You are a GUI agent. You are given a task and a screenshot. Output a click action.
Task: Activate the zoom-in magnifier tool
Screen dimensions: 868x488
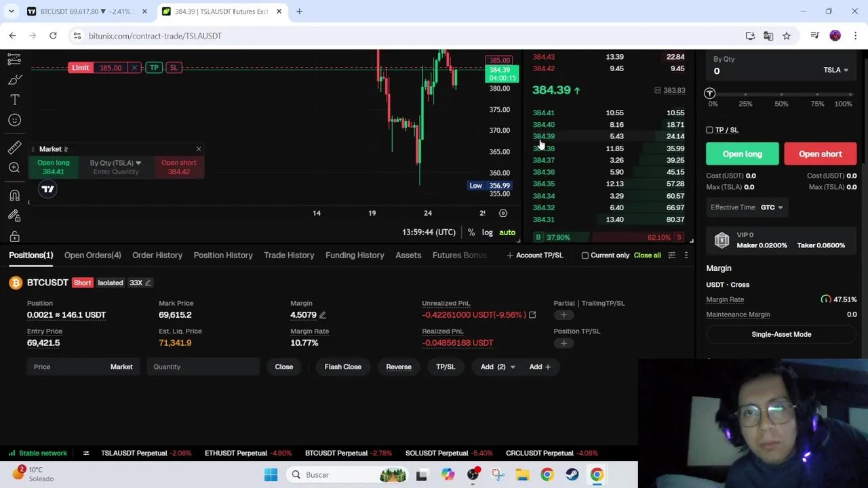14,167
